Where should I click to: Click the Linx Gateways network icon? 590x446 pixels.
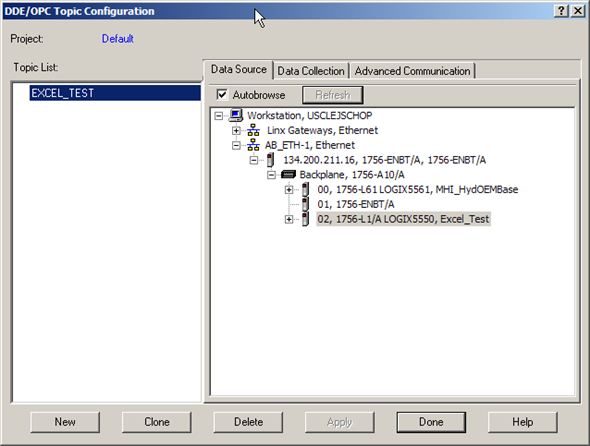[x=253, y=130]
